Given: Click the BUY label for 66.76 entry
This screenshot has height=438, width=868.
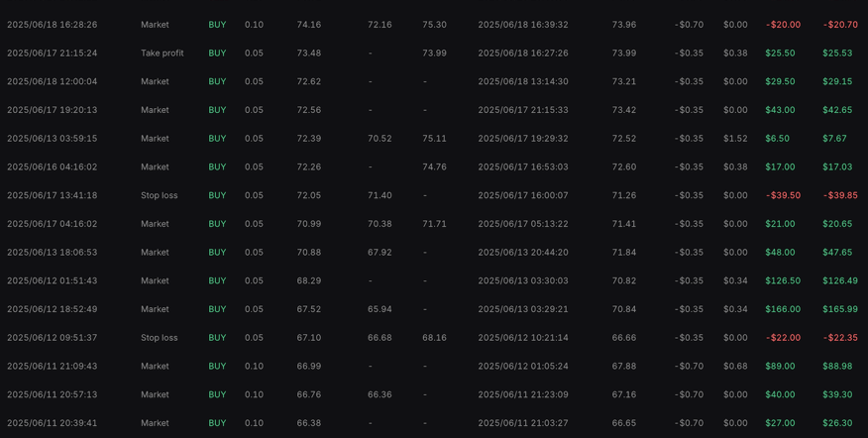Looking at the screenshot, I should [217, 394].
